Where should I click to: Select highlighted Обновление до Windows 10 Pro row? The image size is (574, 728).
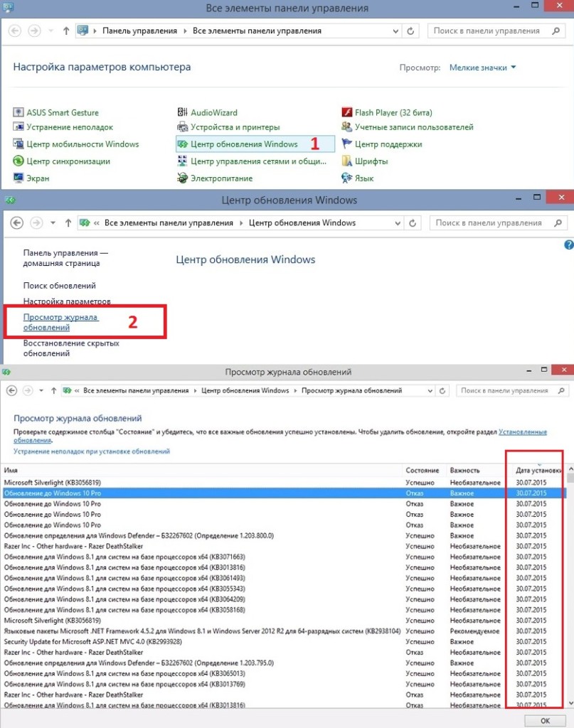click(x=285, y=493)
